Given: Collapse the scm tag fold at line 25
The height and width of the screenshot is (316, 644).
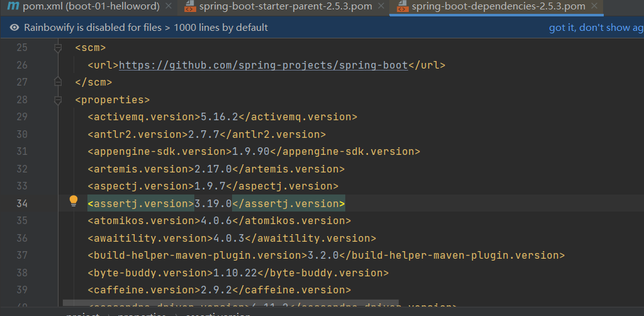Looking at the screenshot, I should click(58, 48).
